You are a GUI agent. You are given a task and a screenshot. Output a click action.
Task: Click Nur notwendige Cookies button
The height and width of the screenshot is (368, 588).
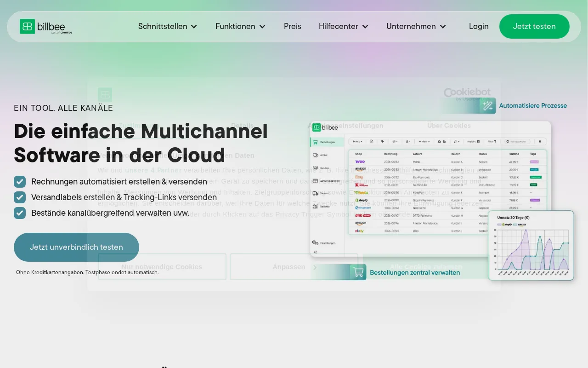pos(162,267)
